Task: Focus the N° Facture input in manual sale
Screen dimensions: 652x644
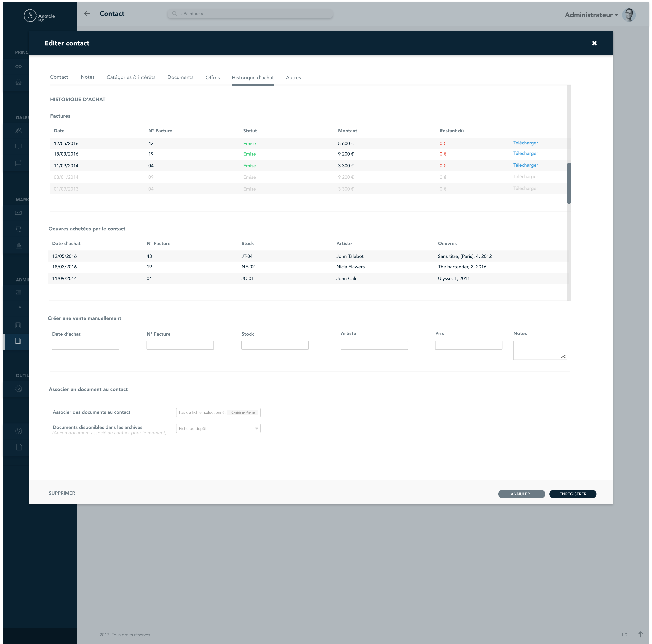Action: (x=180, y=345)
